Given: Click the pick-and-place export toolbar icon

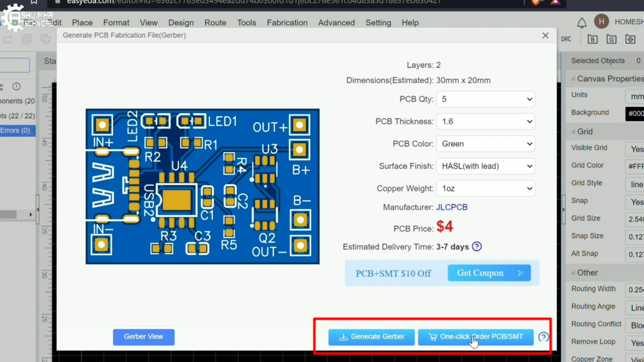Looking at the screenshot, I should [630, 39].
